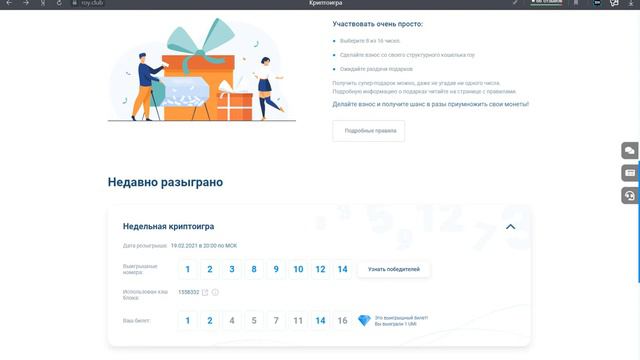This screenshot has width=640, height=360.
Task: Click the Делайте взнос и получите шанс text
Action: coord(431,104)
